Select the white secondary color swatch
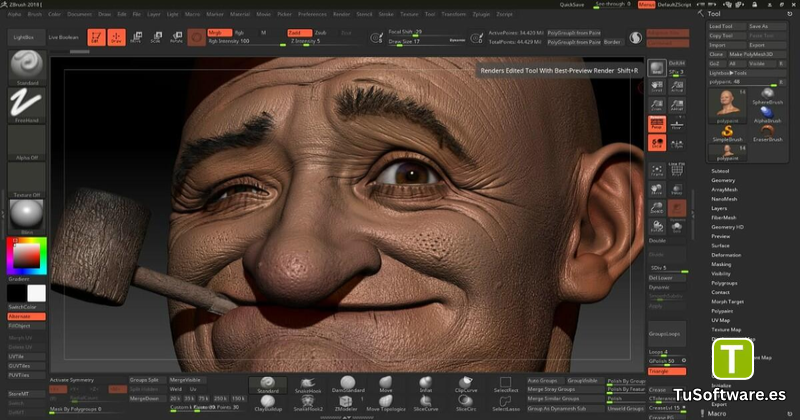 pos(36,293)
